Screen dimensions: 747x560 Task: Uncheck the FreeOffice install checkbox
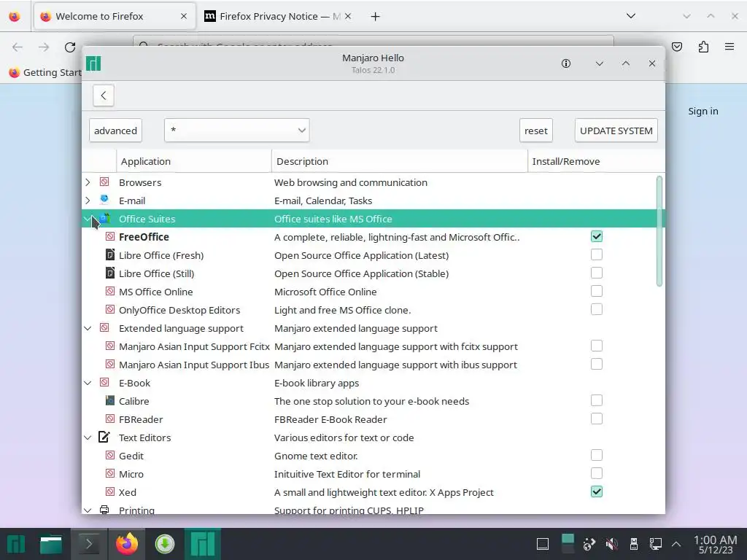[597, 236]
